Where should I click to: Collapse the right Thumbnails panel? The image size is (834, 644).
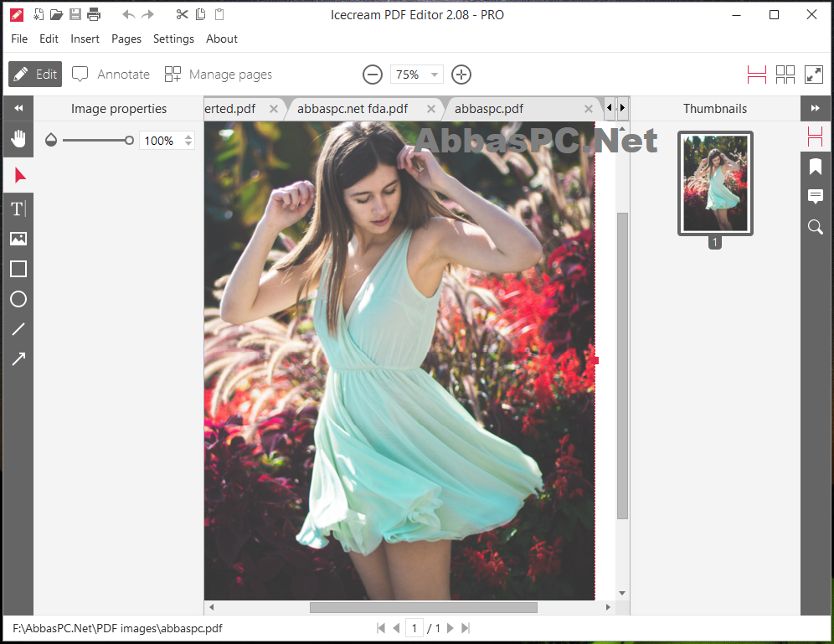coord(816,109)
